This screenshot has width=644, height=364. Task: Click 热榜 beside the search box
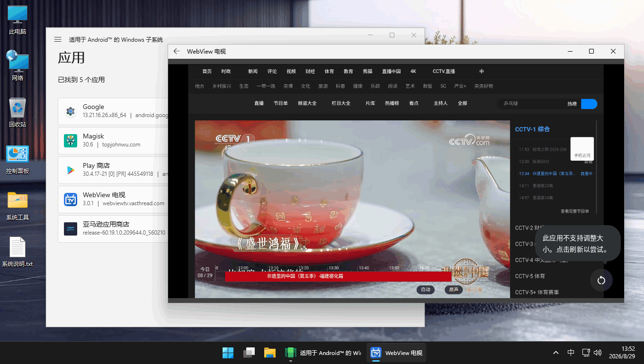pyautogui.click(x=572, y=104)
